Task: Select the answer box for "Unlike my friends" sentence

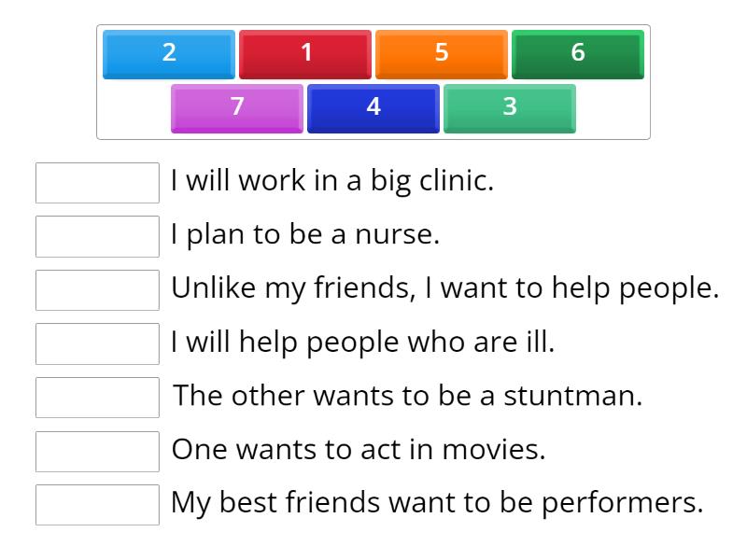Action: point(97,290)
